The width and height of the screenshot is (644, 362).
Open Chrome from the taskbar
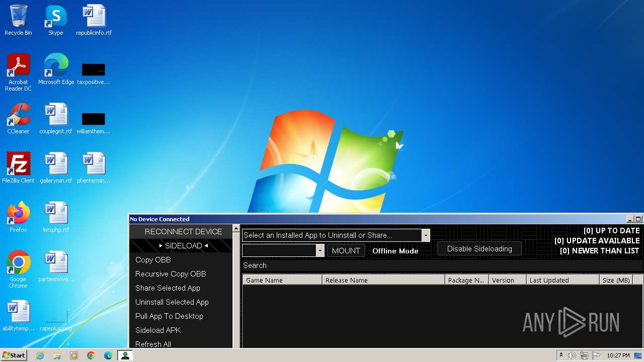91,355
